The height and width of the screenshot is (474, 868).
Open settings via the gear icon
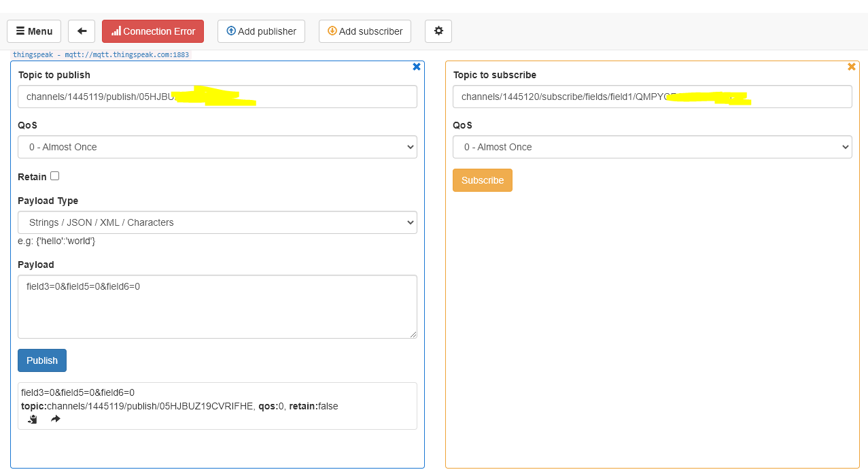(438, 31)
